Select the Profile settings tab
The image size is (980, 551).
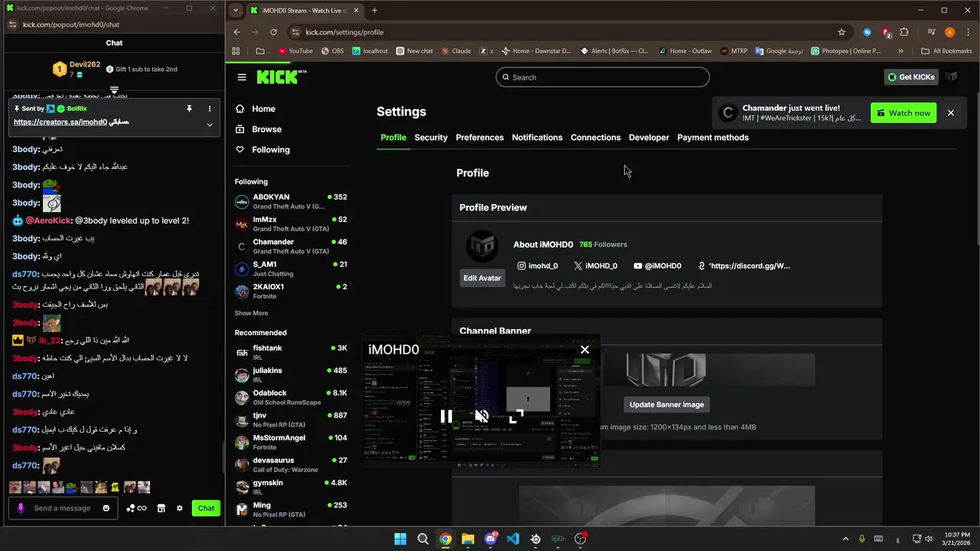394,138
